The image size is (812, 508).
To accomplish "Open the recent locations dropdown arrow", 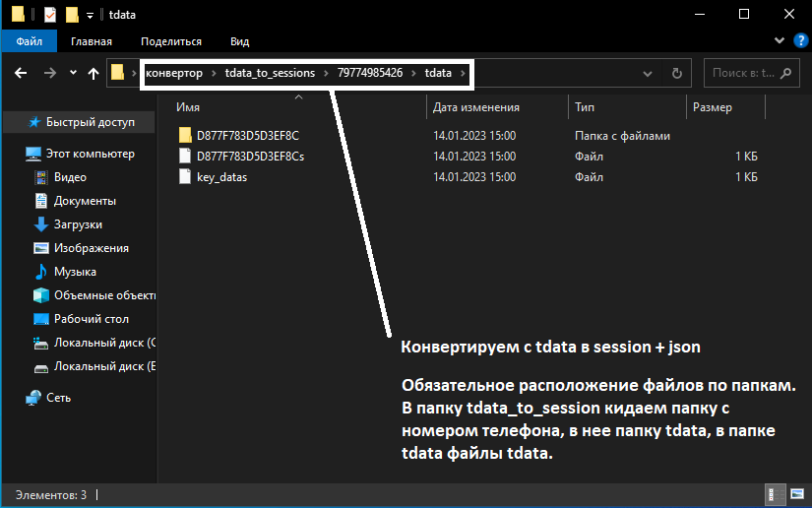I will [x=73, y=74].
